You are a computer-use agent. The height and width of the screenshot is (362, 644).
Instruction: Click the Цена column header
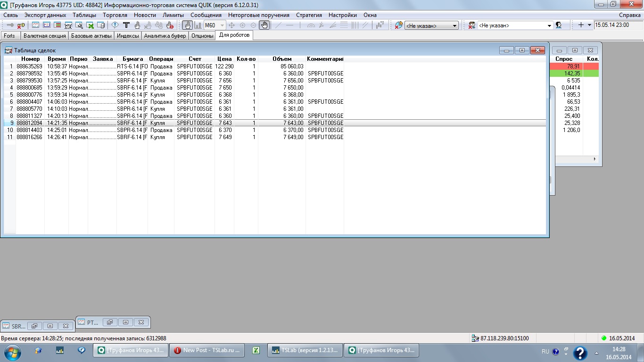(x=224, y=59)
